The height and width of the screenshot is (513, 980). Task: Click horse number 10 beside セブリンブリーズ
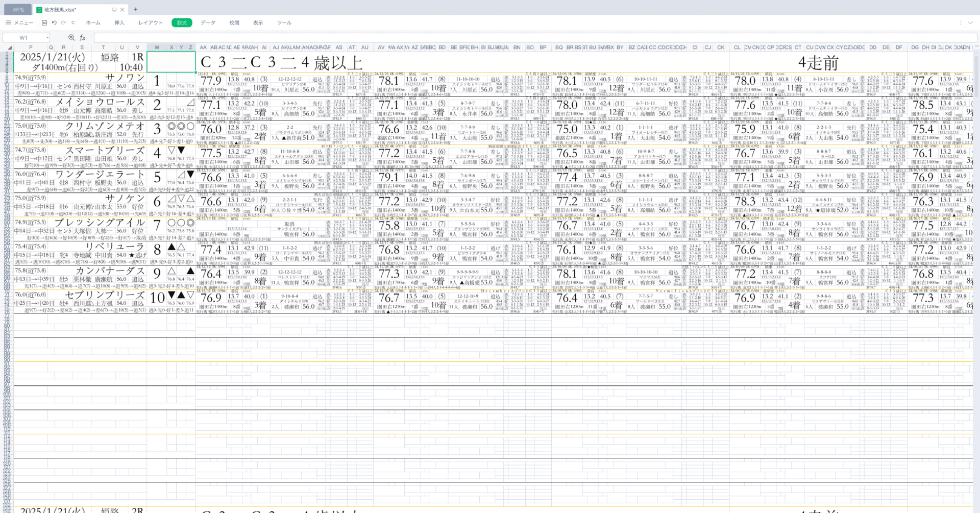click(x=157, y=298)
